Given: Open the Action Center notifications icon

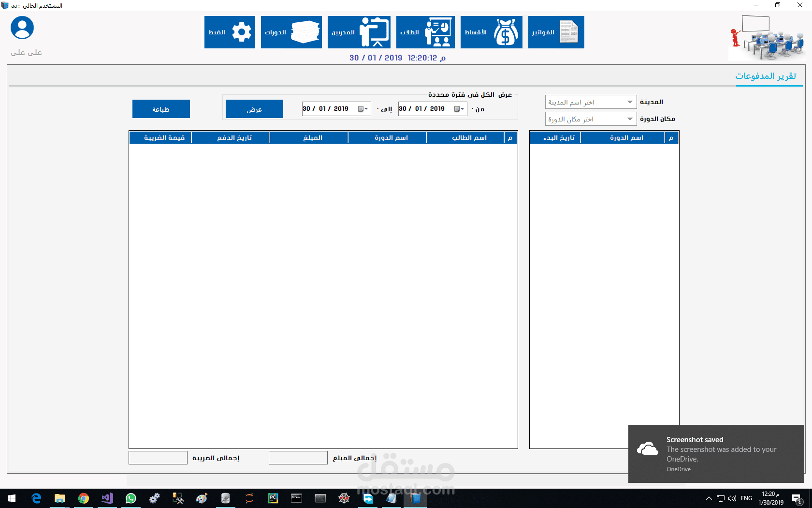Looking at the screenshot, I should coord(797,498).
